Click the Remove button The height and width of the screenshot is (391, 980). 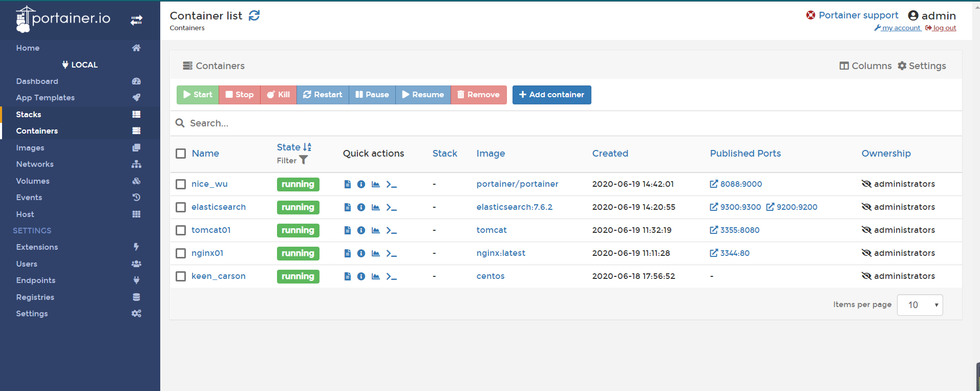478,95
